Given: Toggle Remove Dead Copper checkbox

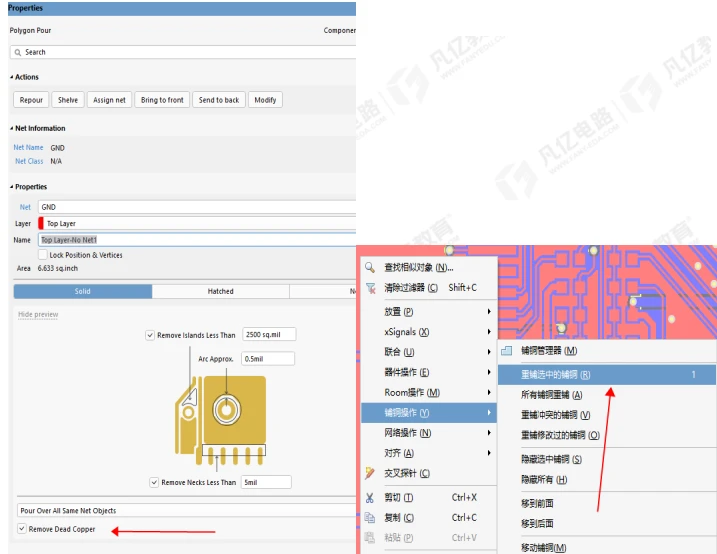Looking at the screenshot, I should click(21, 529).
